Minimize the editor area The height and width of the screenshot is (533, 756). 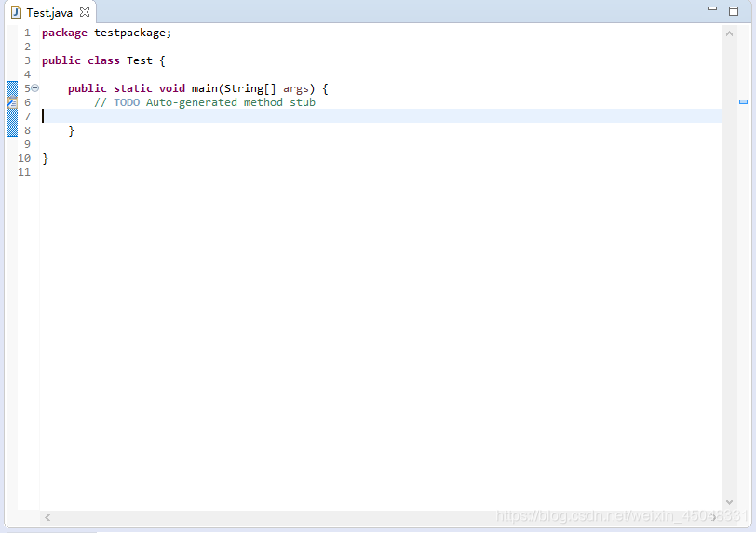[x=712, y=8]
